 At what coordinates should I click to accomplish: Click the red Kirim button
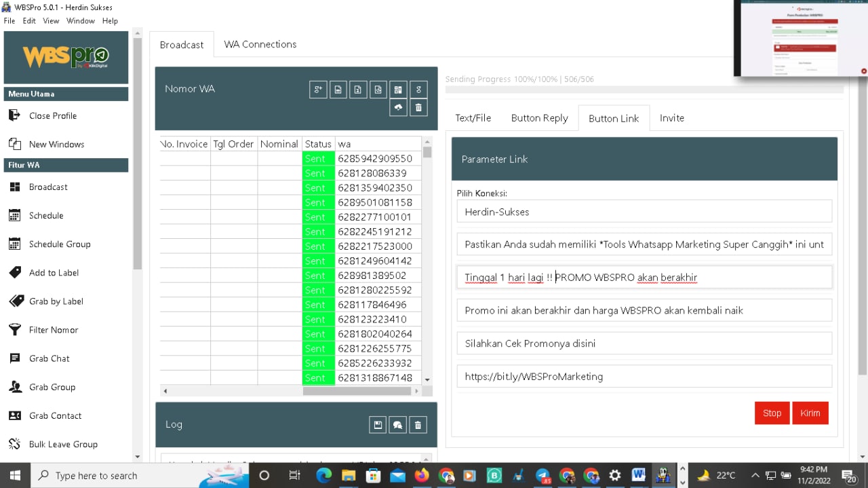click(810, 413)
